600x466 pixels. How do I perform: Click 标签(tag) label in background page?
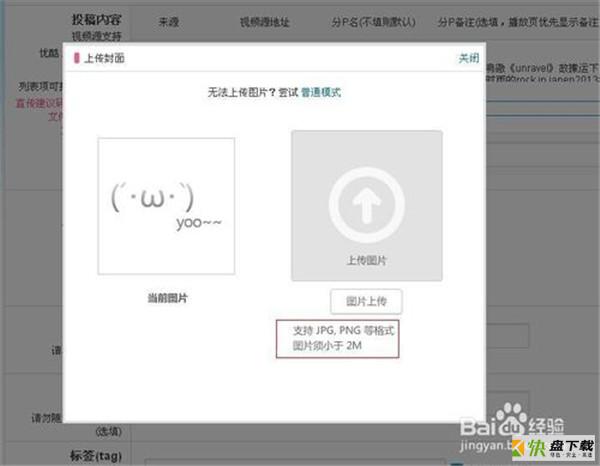click(x=96, y=456)
